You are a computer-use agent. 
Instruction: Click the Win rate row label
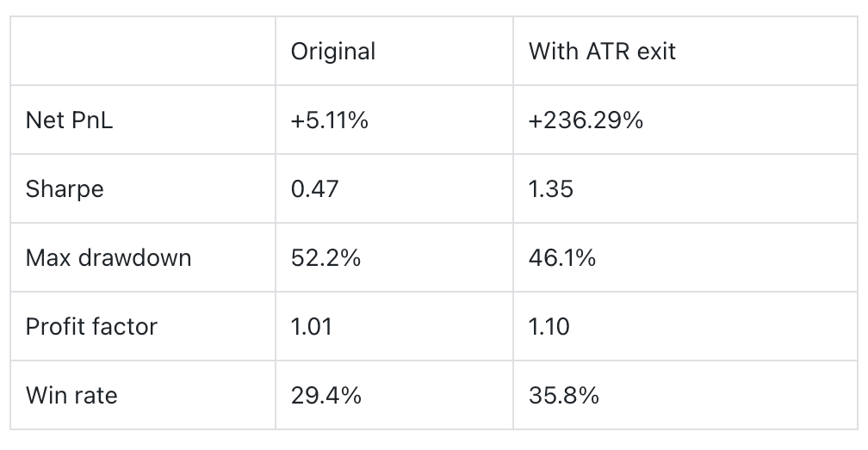coord(71,396)
